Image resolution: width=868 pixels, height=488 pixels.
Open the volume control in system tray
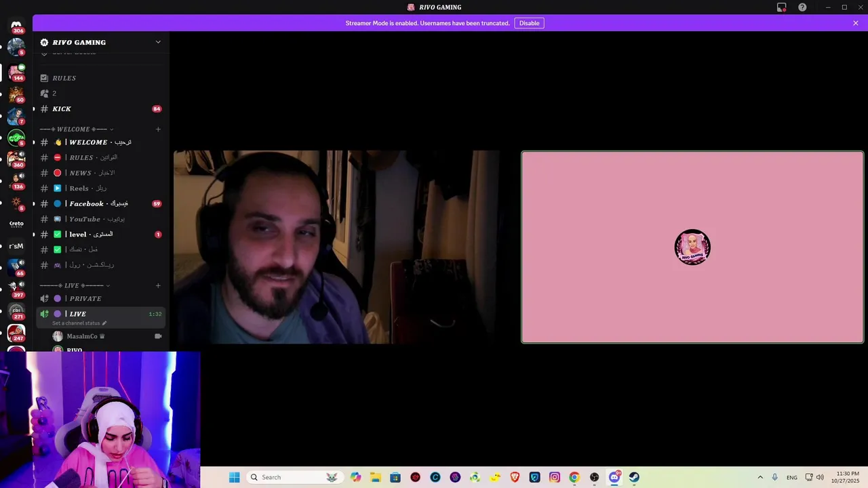pos(820,477)
